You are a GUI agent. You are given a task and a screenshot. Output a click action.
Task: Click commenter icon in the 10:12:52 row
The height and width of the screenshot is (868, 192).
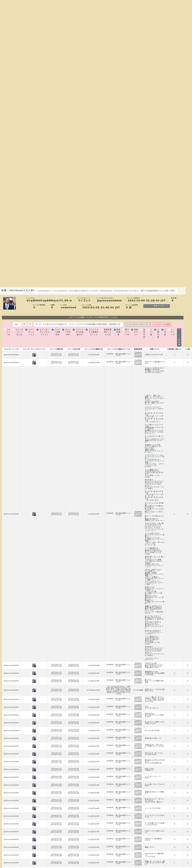pyautogui.click(x=34, y=738)
